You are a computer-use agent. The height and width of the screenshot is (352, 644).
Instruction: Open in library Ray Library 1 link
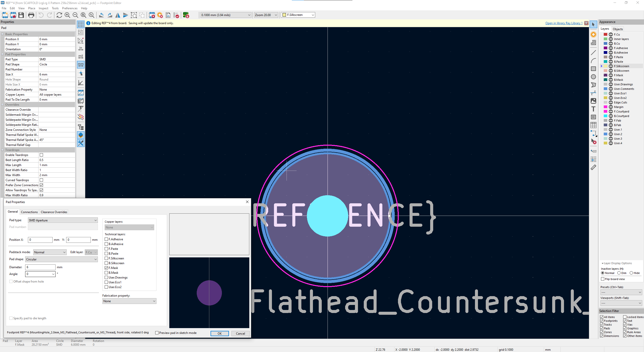point(564,23)
